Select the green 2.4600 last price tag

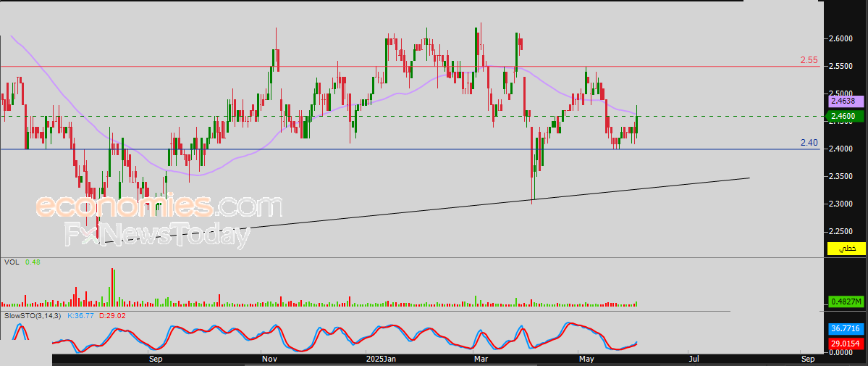point(846,116)
